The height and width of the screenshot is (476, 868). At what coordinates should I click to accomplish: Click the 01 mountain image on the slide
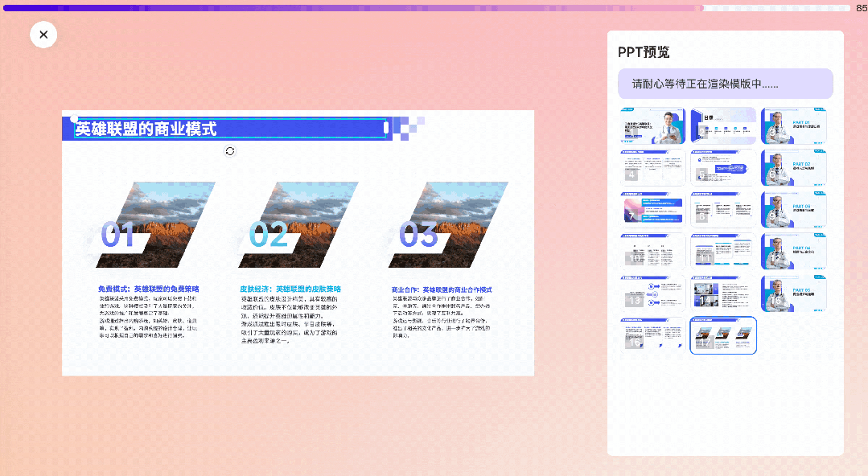click(x=155, y=224)
